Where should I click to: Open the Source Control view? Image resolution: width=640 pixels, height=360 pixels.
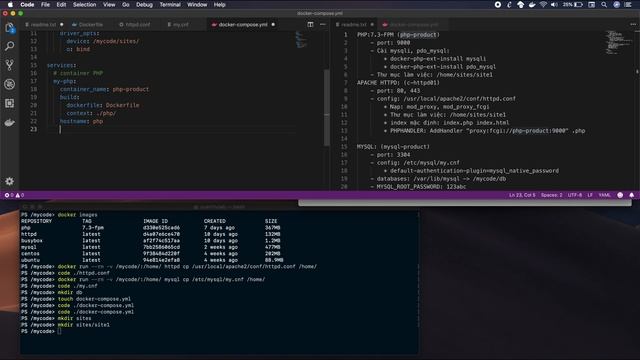tap(9, 65)
